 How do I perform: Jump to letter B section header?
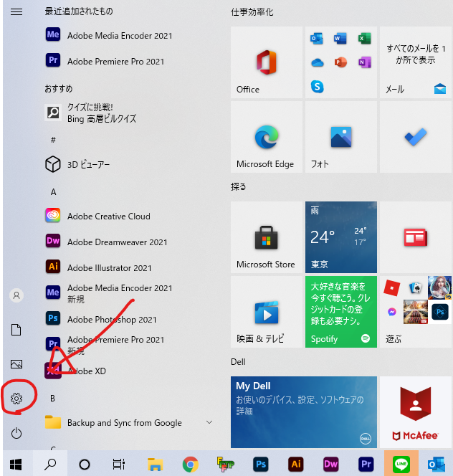point(53,399)
